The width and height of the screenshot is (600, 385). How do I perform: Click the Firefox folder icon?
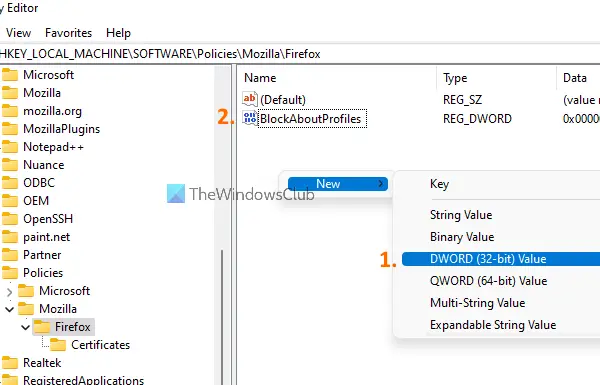point(42,327)
